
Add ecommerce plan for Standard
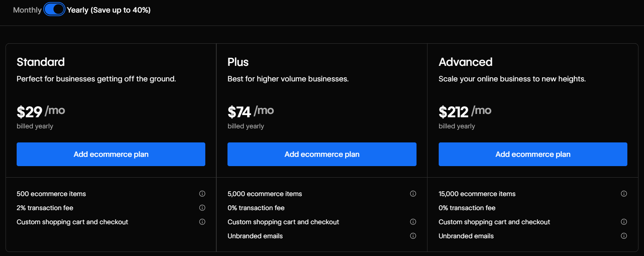(x=111, y=154)
